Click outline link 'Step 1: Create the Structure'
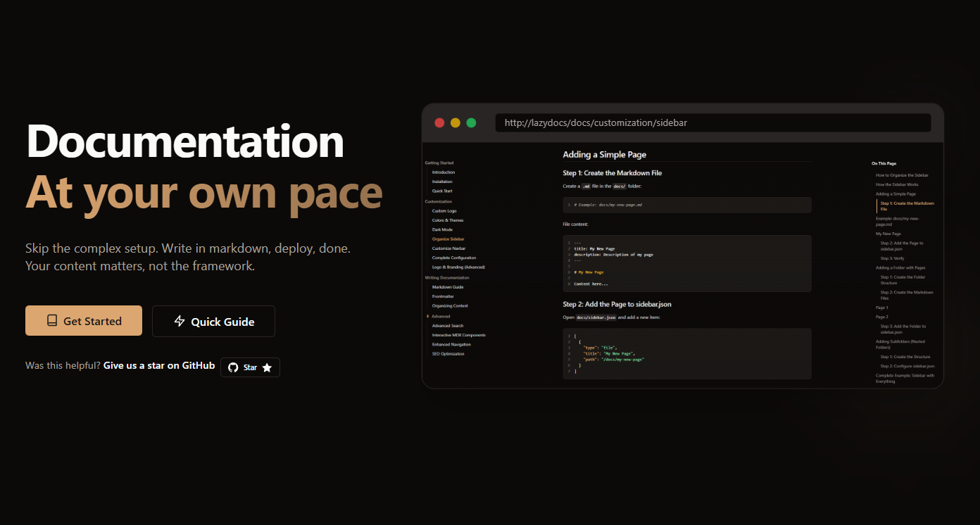This screenshot has width=980, height=525. click(x=905, y=357)
